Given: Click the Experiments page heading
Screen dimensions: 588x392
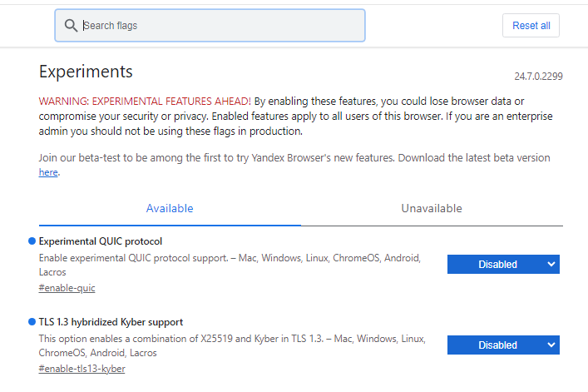Looking at the screenshot, I should [x=86, y=72].
